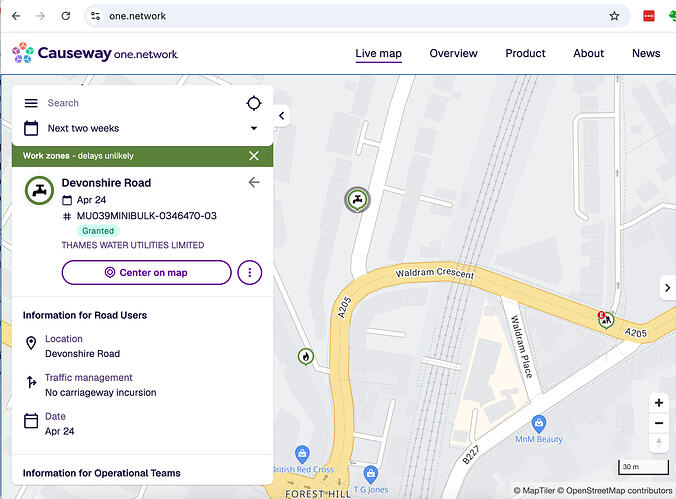Click the Waldram Crescent road label
The width and height of the screenshot is (676, 499).
[435, 273]
